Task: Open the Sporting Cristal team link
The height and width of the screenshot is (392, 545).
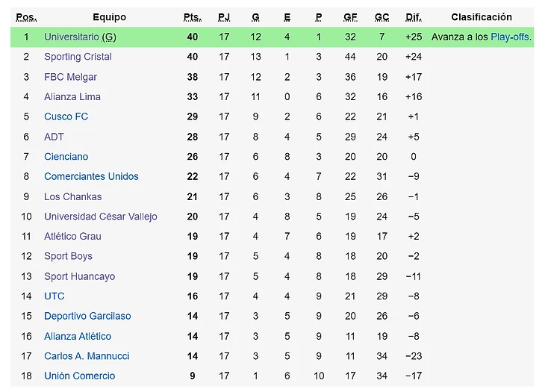Action: point(78,57)
